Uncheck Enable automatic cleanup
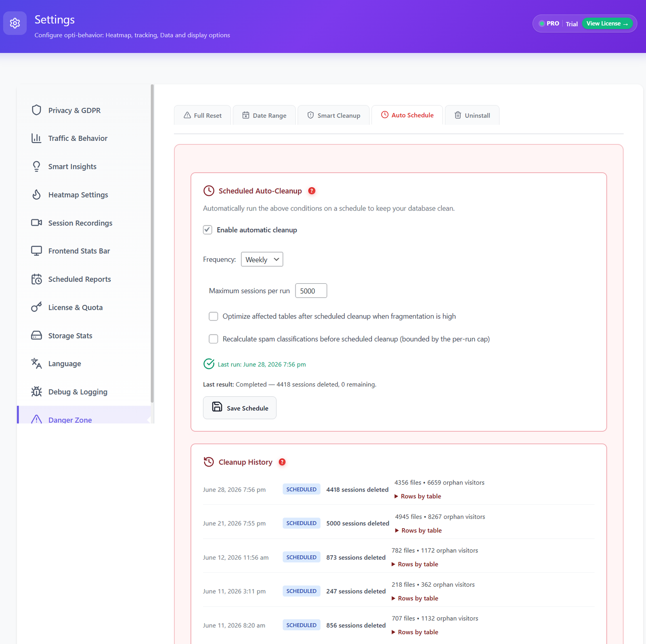Screen dimensions: 646x644 tap(208, 230)
